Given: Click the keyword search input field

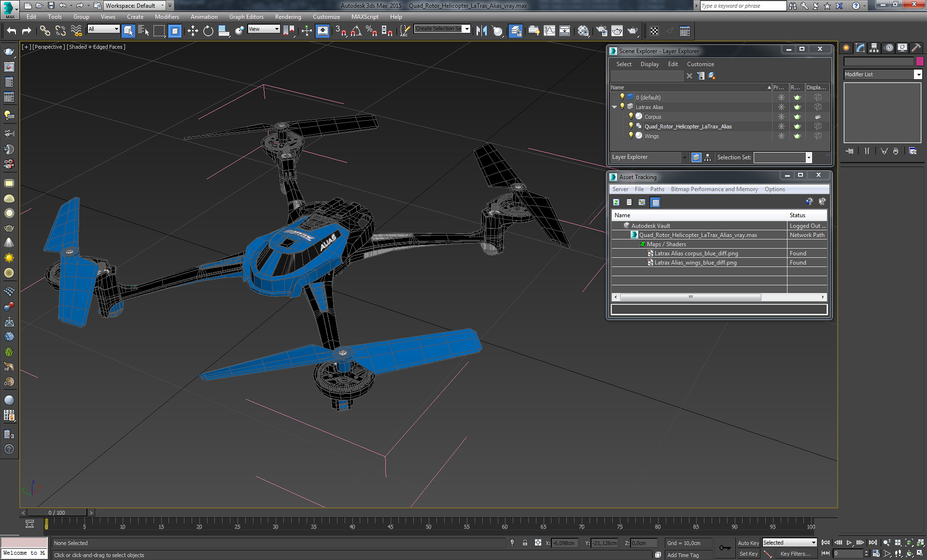Looking at the screenshot, I should [x=743, y=6].
